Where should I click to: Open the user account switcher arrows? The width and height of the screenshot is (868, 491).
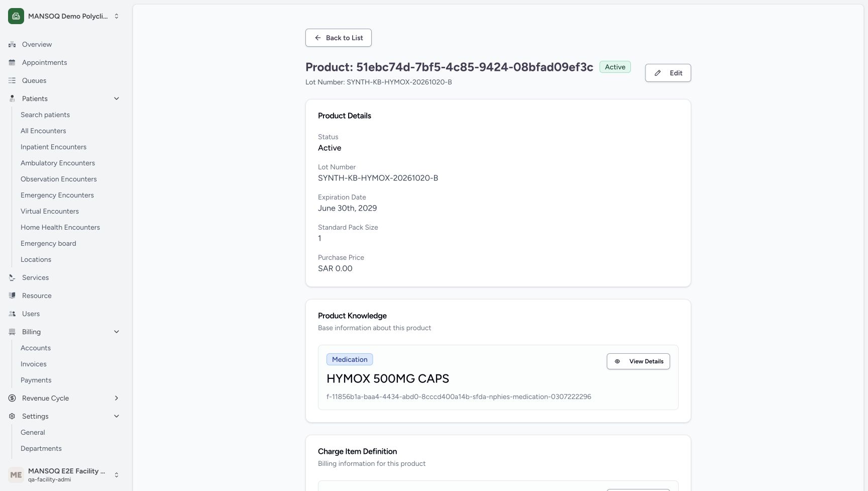pyautogui.click(x=117, y=475)
